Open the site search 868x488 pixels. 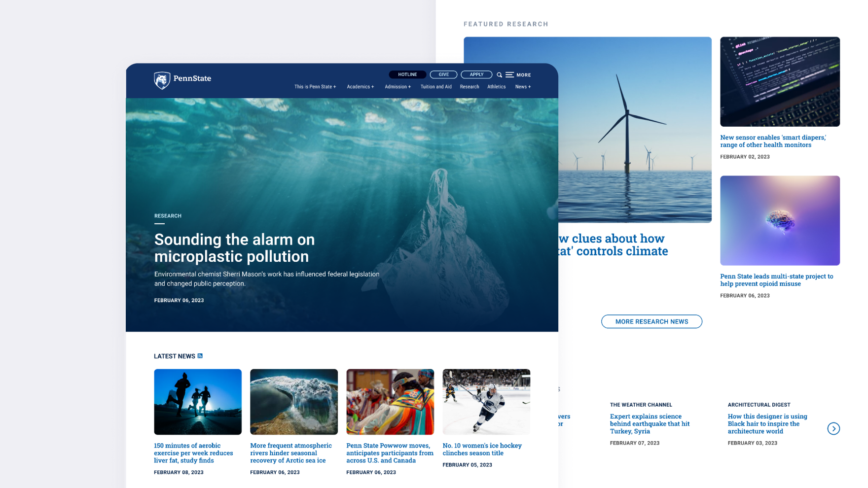coord(500,75)
